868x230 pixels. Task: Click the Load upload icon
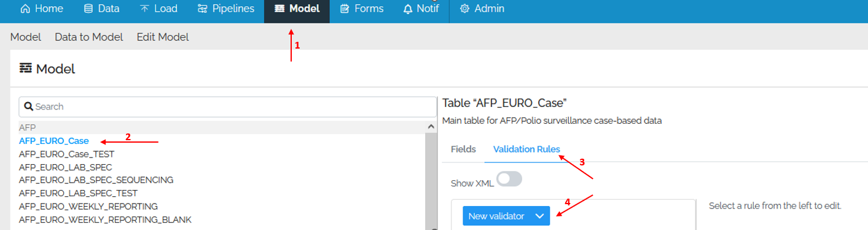[x=144, y=9]
